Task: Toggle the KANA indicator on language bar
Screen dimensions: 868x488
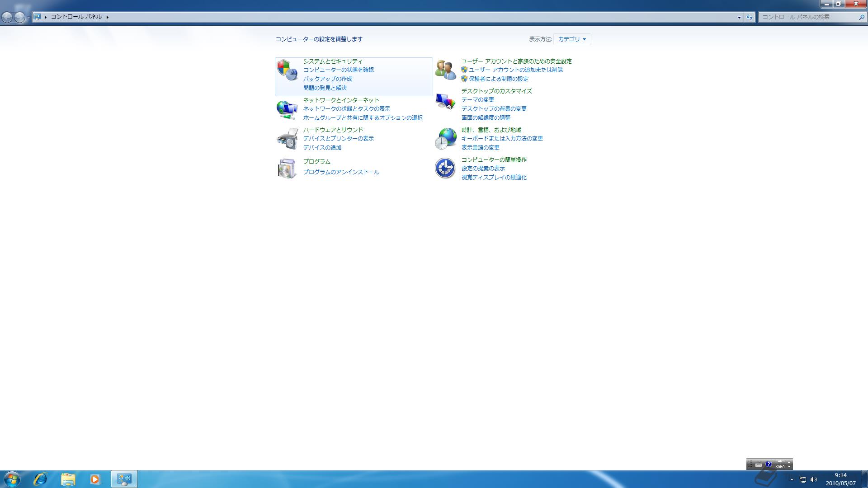Action: click(780, 466)
